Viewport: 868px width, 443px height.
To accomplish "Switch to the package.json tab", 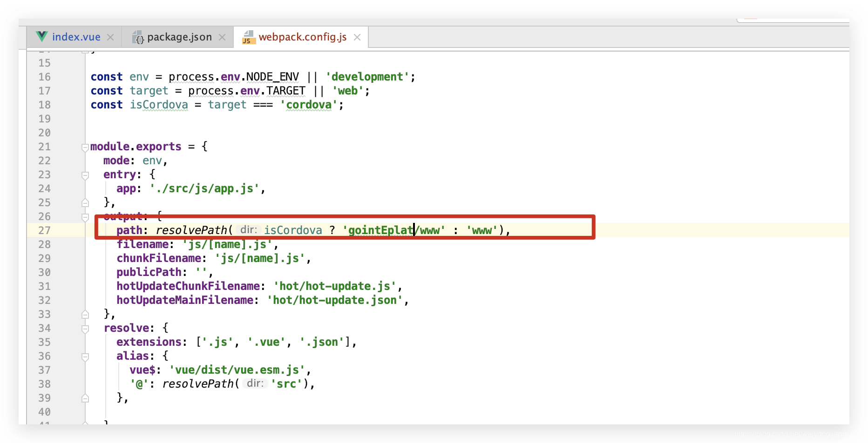I will point(179,37).
